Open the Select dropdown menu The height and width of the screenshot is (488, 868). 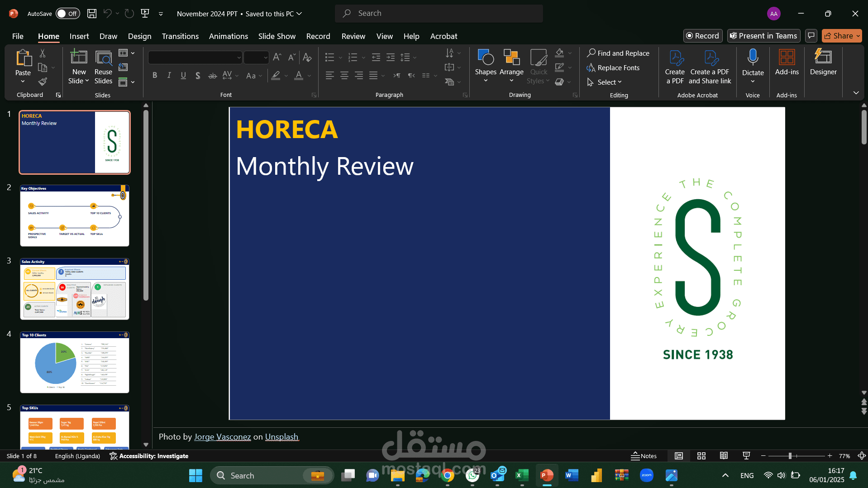click(605, 82)
